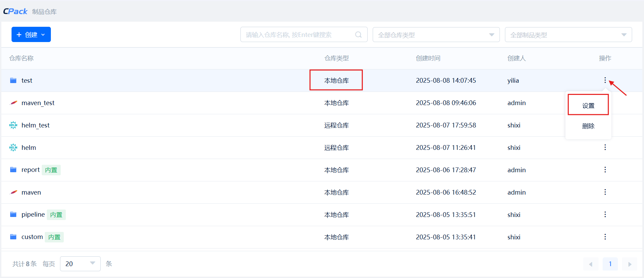Go to page 1
The width and height of the screenshot is (644, 278).
pos(610,264)
